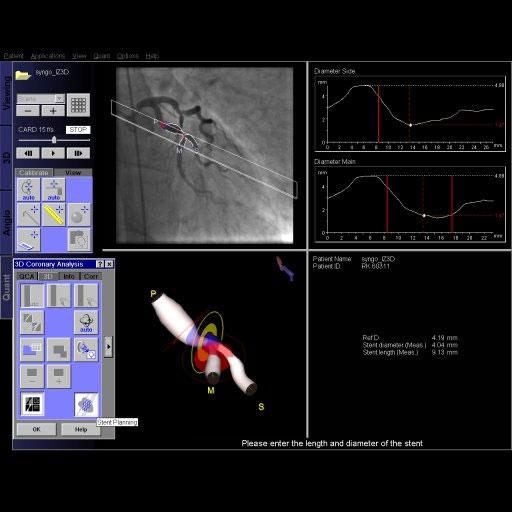This screenshot has width=512, height=512.
Task: Click the CARD frame rate slider handle
Action: pyautogui.click(x=54, y=140)
